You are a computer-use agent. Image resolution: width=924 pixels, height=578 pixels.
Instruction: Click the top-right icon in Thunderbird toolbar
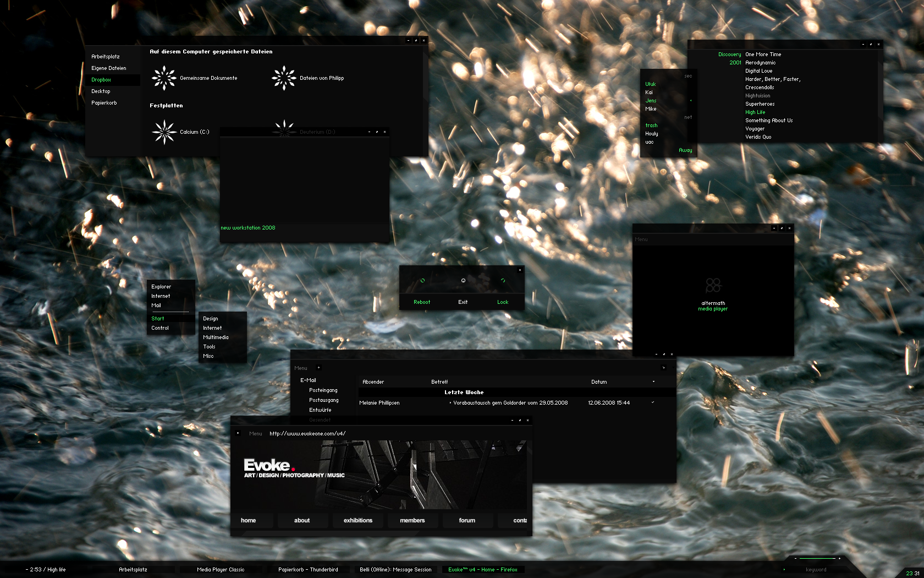click(663, 368)
